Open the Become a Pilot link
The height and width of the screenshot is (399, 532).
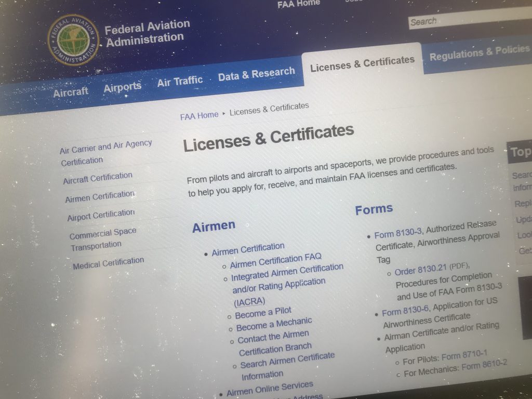click(x=263, y=313)
